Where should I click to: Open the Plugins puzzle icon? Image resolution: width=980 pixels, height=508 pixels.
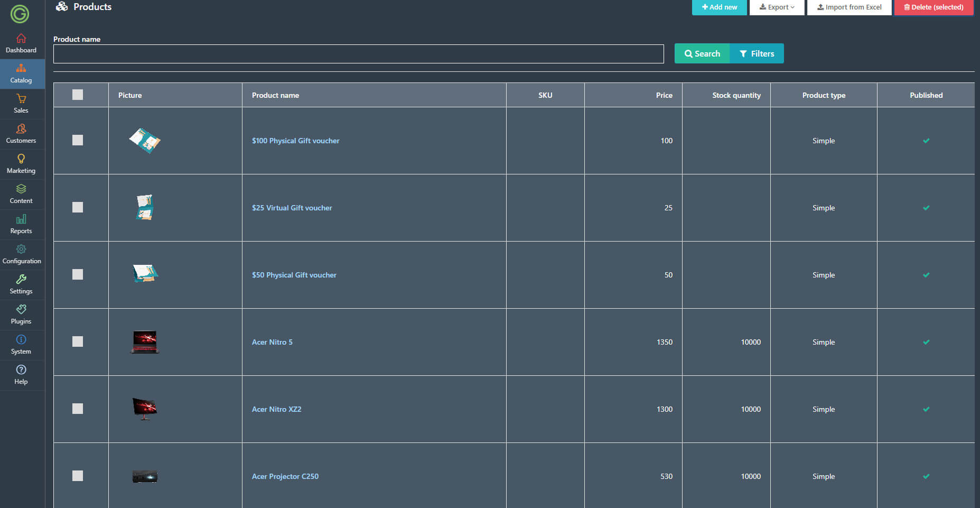tap(21, 309)
